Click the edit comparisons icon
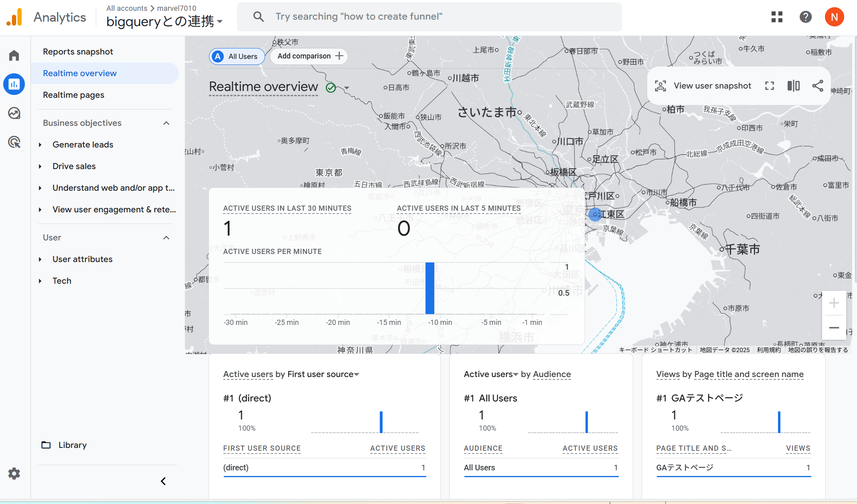Image resolution: width=857 pixels, height=504 pixels. 793,86
